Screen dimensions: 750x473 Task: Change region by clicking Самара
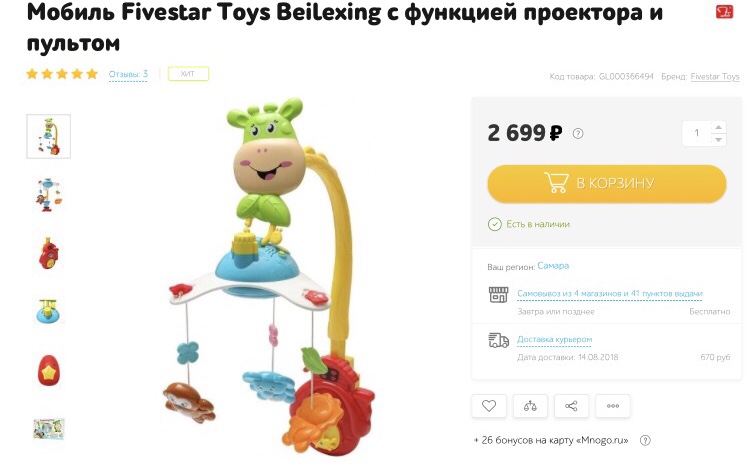[x=553, y=266]
